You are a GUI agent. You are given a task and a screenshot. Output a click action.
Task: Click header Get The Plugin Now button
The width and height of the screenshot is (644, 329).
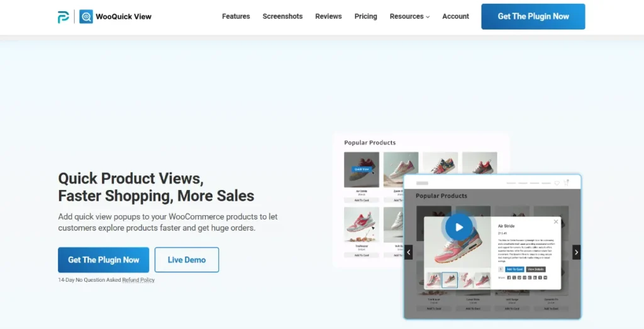coord(533,16)
